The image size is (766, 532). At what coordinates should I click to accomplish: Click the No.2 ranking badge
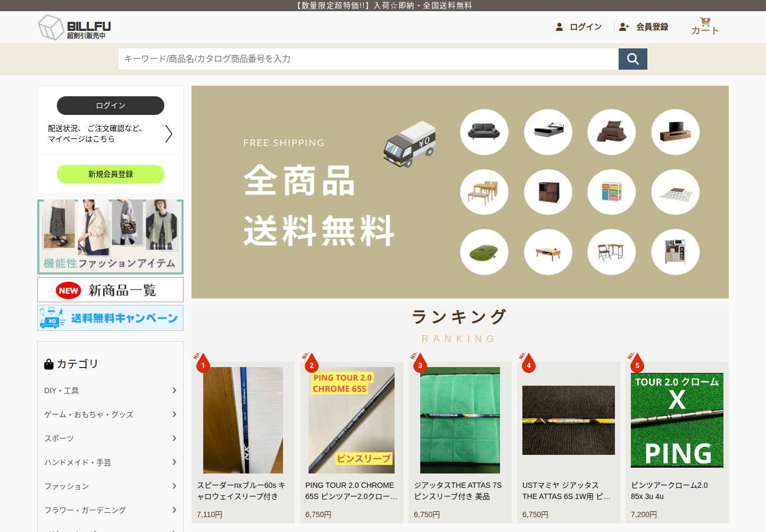(x=311, y=363)
